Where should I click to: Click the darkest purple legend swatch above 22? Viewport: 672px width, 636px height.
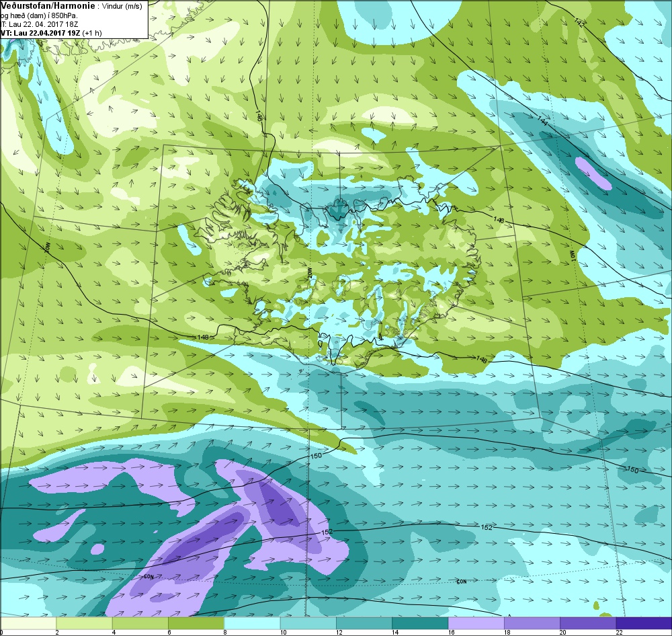tap(644, 623)
